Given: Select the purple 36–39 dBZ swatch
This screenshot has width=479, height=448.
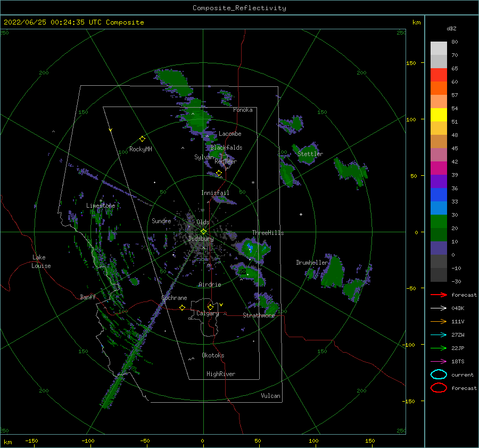Looking at the screenshot, I should coord(439,182).
